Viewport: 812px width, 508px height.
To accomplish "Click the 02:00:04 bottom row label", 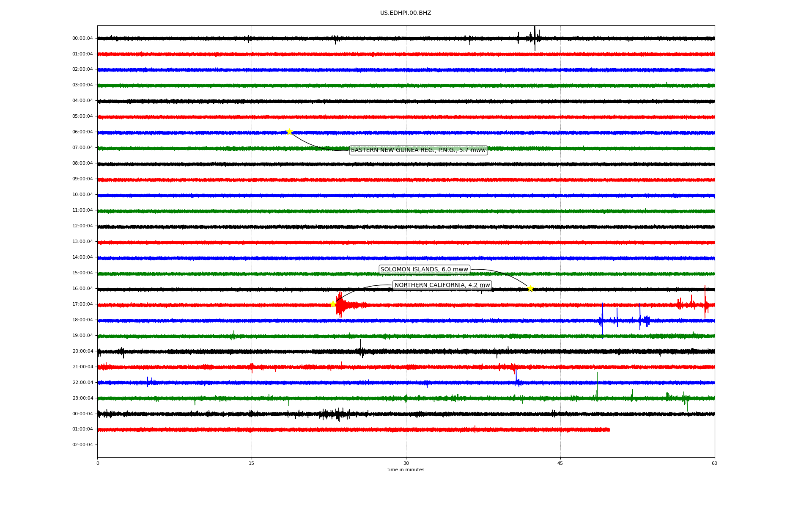I will pyautogui.click(x=82, y=444).
